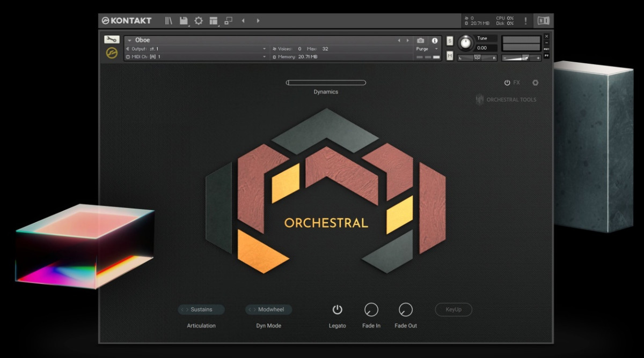644x358 pixels.
Task: Open the Output st. 1 dropdown
Action: [196, 49]
